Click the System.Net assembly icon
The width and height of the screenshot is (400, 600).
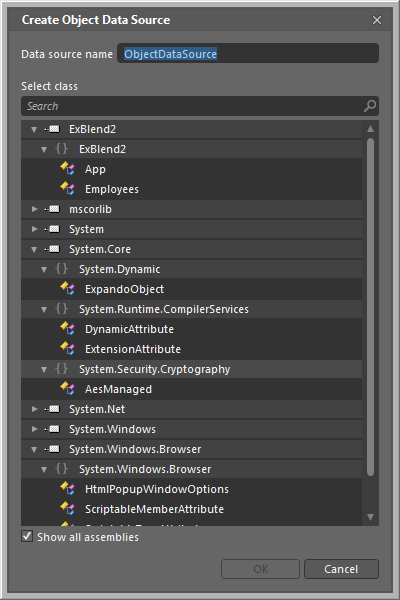(52, 409)
